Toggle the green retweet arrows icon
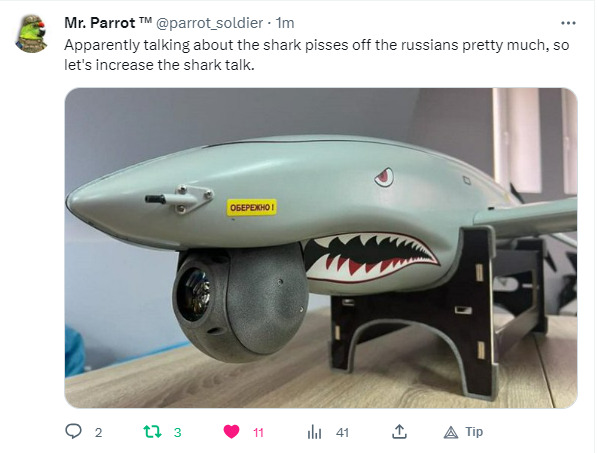 (152, 432)
